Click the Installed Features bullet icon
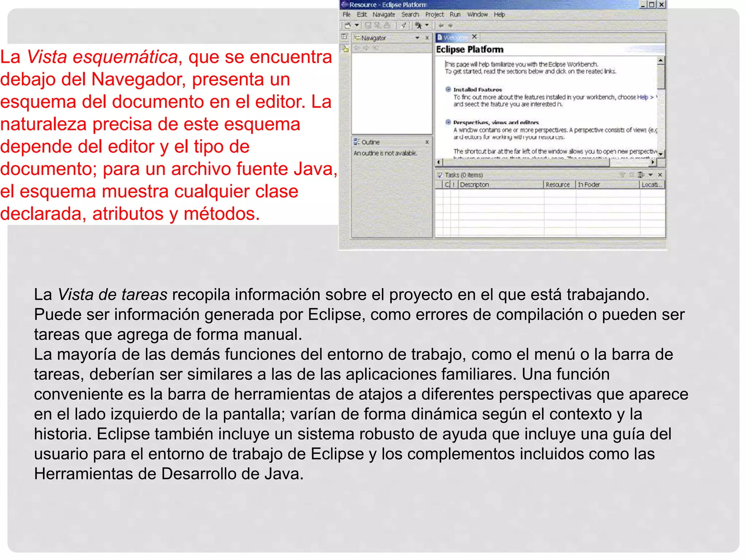The image size is (747, 560). (x=448, y=89)
